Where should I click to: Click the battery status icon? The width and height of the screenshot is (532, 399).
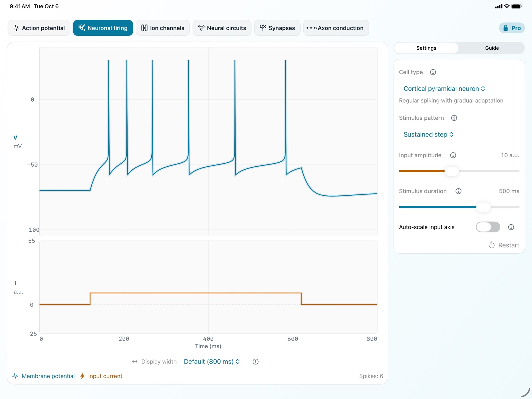517,6
